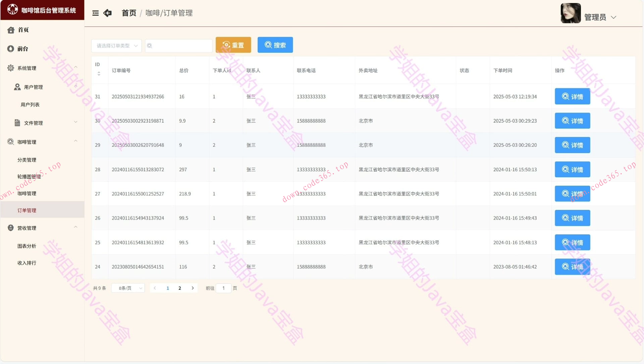Go to page 2 in pagination

180,288
